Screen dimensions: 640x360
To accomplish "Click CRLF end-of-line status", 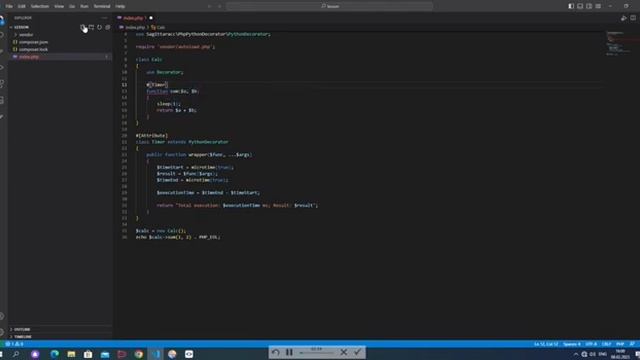I will [607, 344].
